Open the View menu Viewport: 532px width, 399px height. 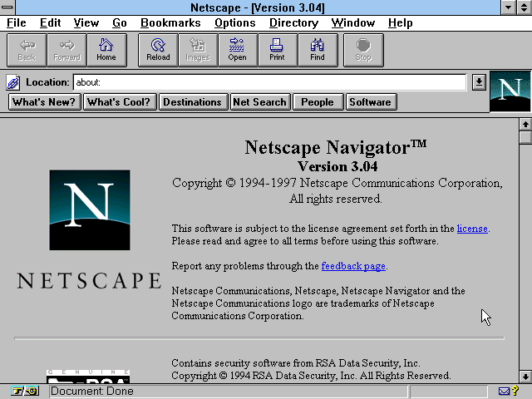(x=86, y=22)
